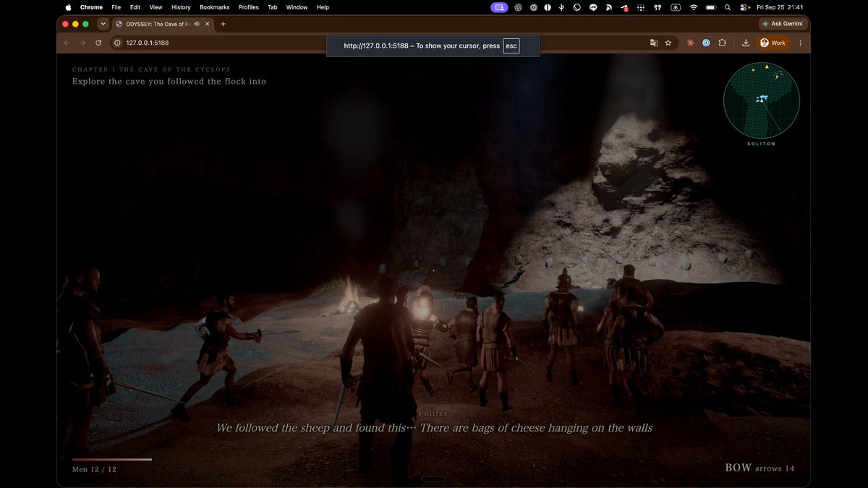Image resolution: width=868 pixels, height=488 pixels.
Task: Click the 1Password menu bar icon
Action: 534,7
